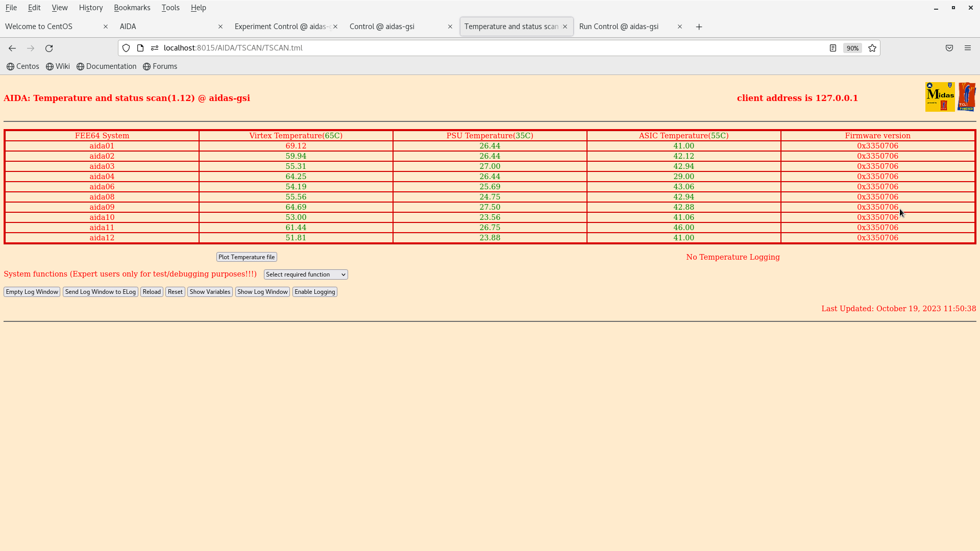This screenshot has width=980, height=551.
Task: Toggle reader view icon in address bar
Action: (833, 48)
